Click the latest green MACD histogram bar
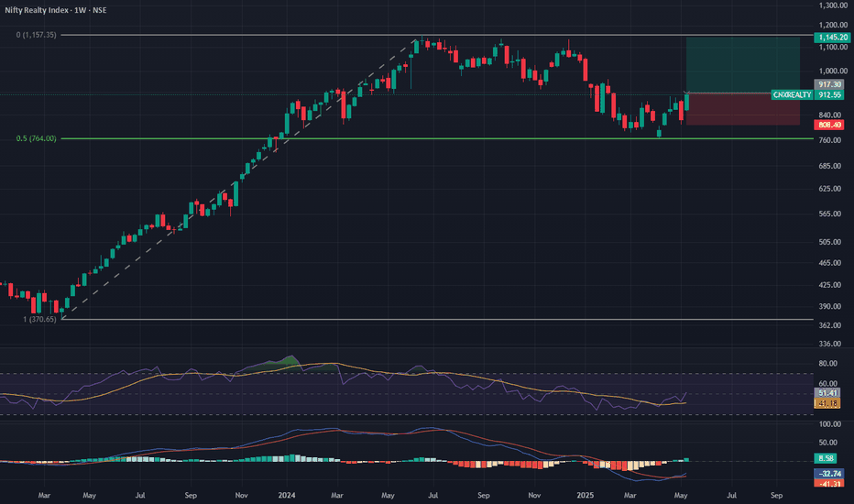This screenshot has height=504, width=854. click(686, 460)
